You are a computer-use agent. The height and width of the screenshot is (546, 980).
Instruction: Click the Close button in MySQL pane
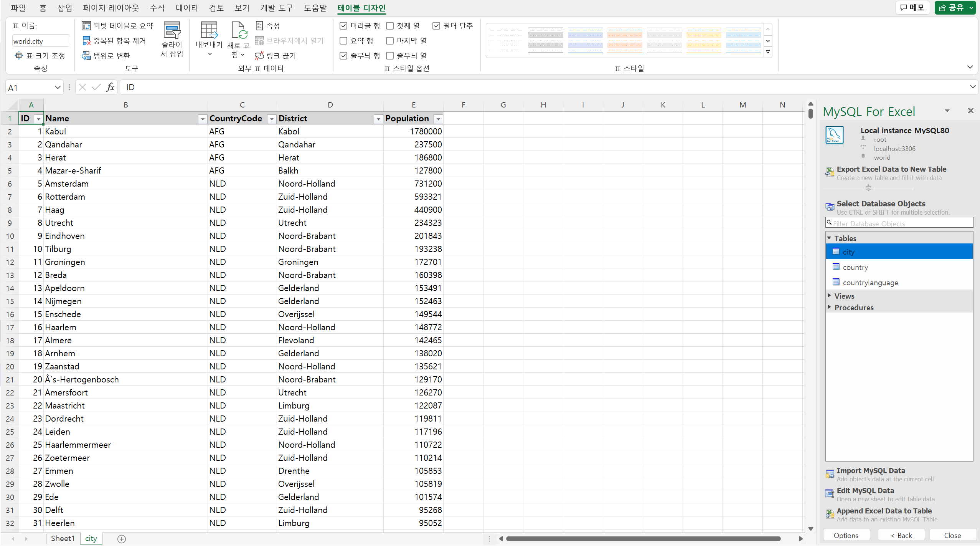pos(952,535)
